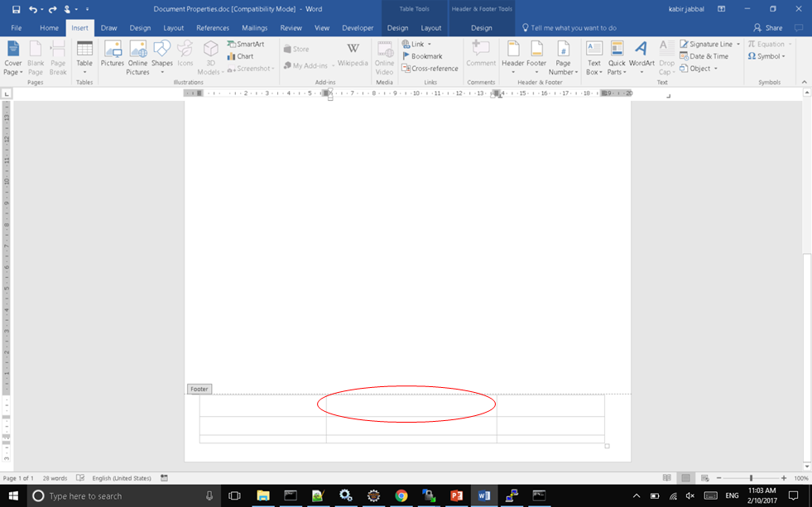This screenshot has height=507, width=812.
Task: Switch to Web Layout view
Action: point(704,478)
